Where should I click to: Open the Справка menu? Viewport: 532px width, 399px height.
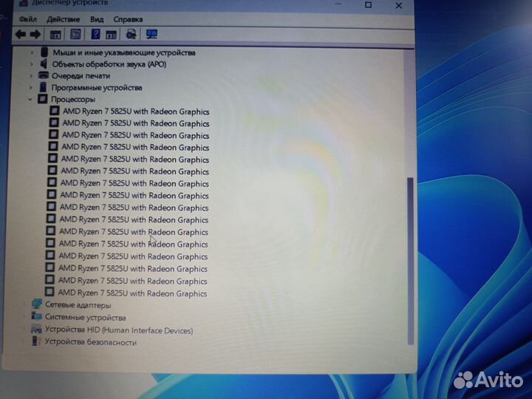coord(128,19)
